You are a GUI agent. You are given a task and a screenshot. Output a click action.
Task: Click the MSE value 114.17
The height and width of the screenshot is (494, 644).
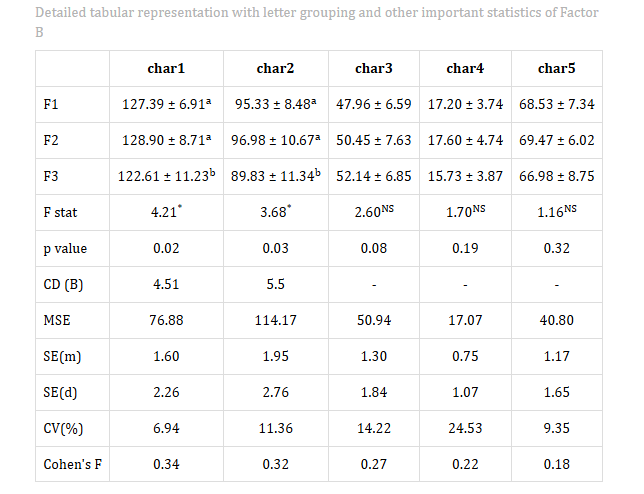276,320
